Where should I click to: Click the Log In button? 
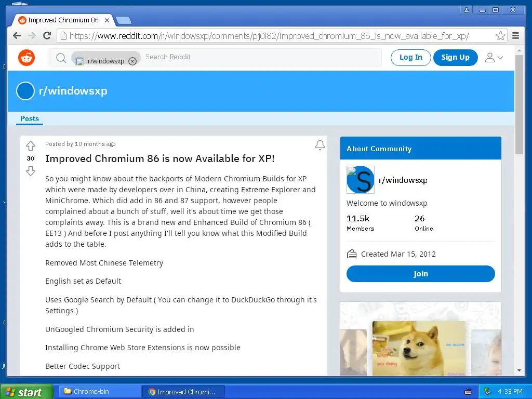coord(410,57)
